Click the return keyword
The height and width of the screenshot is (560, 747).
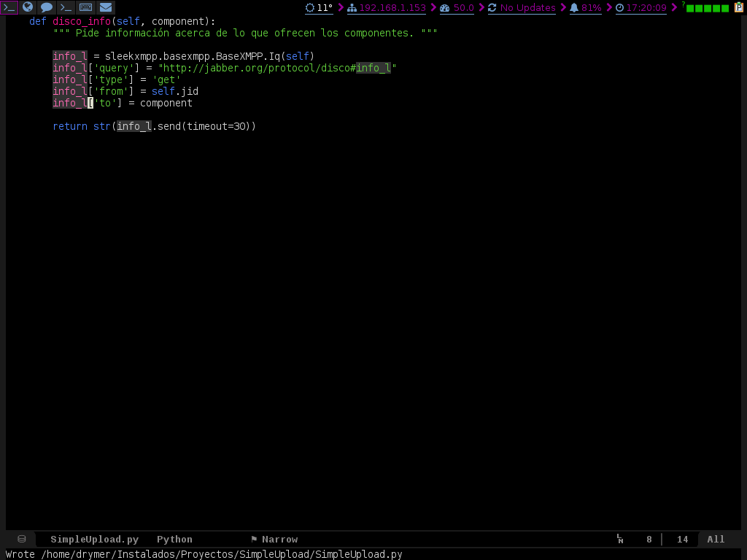70,126
